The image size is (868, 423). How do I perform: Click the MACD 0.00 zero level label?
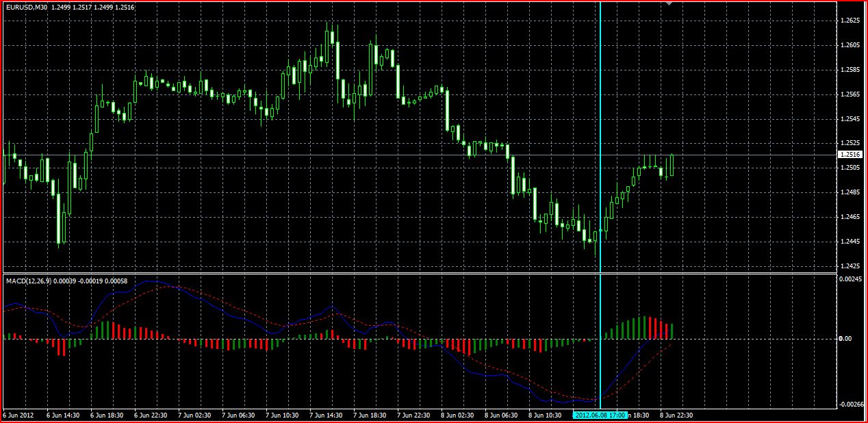point(845,339)
